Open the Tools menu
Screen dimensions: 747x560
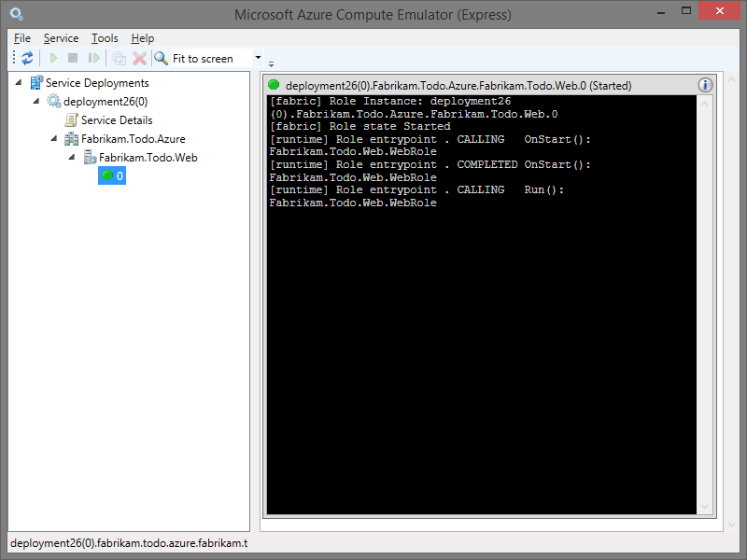point(104,38)
